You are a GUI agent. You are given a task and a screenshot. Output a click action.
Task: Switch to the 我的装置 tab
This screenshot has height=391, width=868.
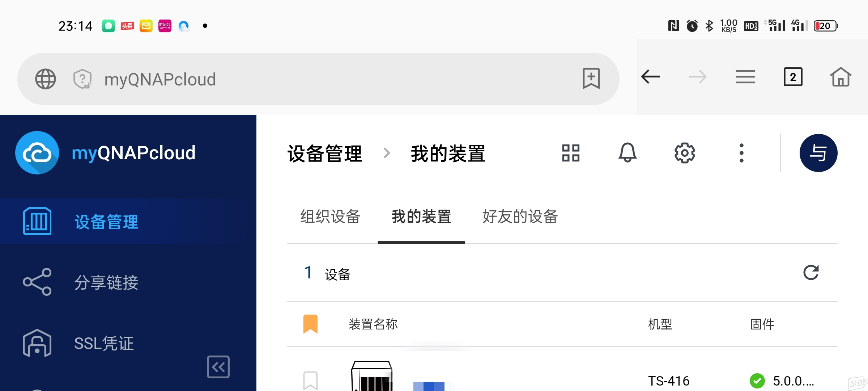pyautogui.click(x=421, y=216)
